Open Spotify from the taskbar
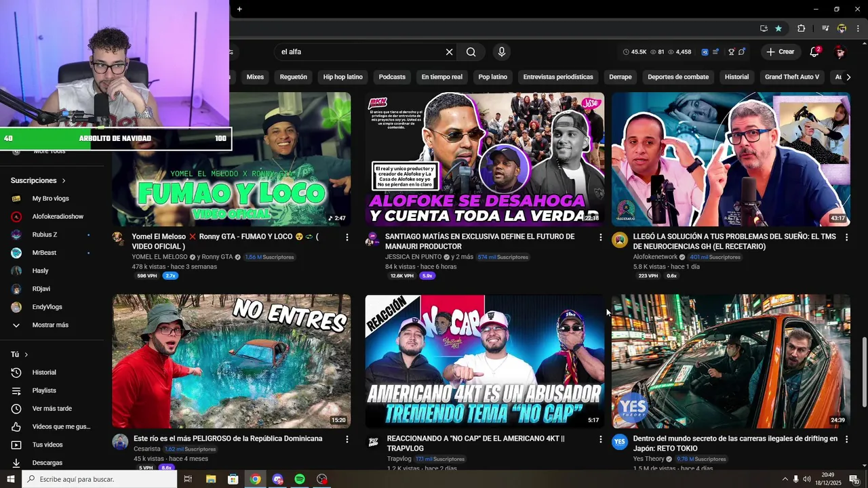The height and width of the screenshot is (488, 868). (300, 479)
